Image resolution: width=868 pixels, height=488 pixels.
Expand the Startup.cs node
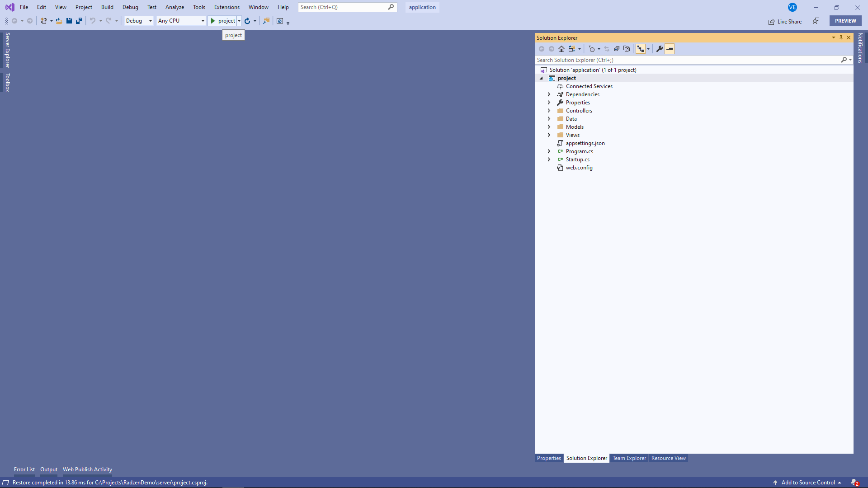point(549,160)
